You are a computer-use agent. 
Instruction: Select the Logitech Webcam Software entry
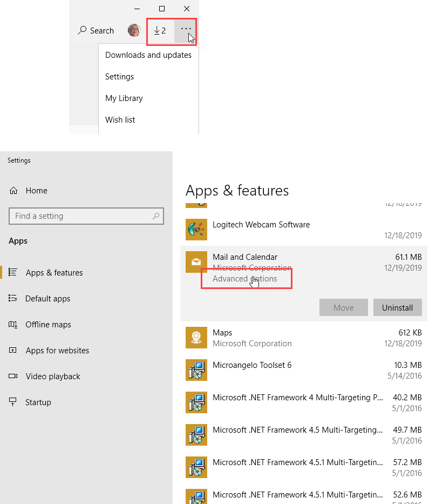[x=304, y=230]
